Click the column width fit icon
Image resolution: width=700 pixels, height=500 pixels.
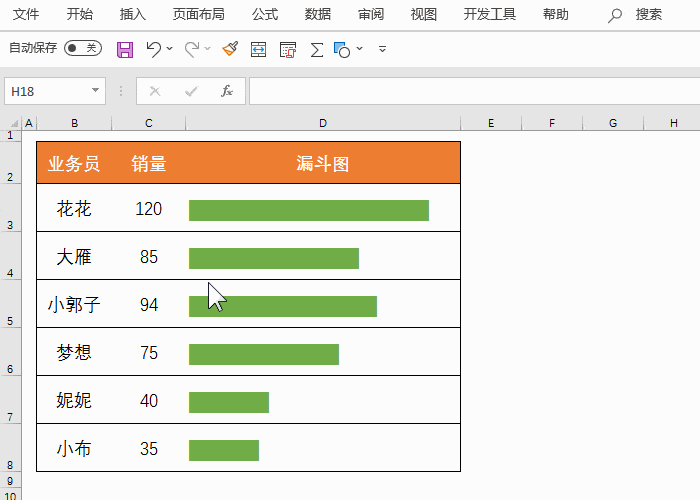coord(258,49)
